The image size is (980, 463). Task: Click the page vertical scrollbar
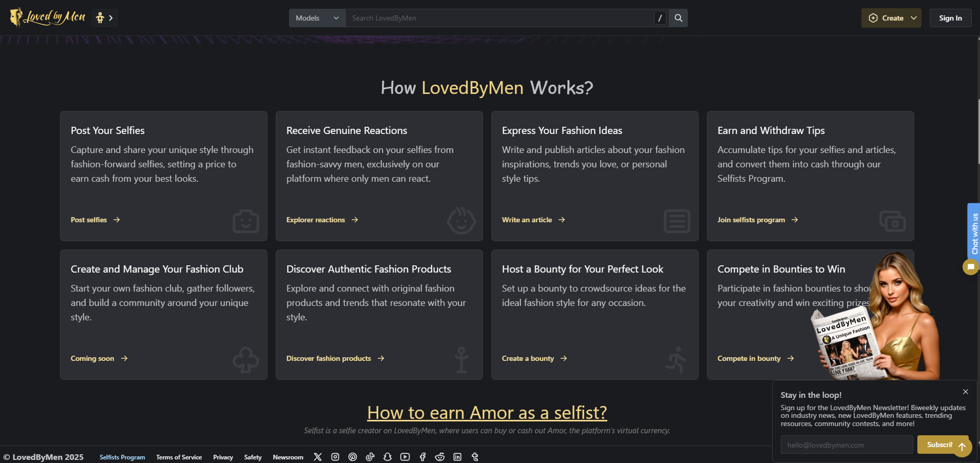978,131
